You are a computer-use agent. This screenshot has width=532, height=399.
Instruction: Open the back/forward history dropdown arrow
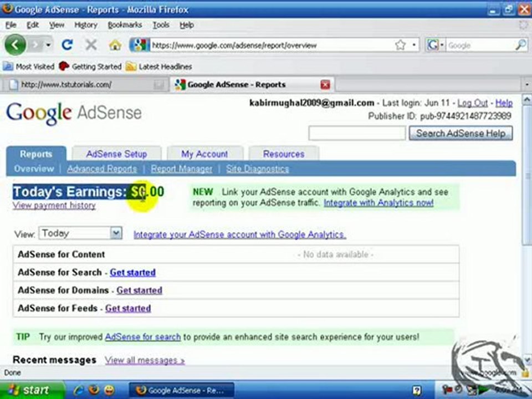[48, 45]
